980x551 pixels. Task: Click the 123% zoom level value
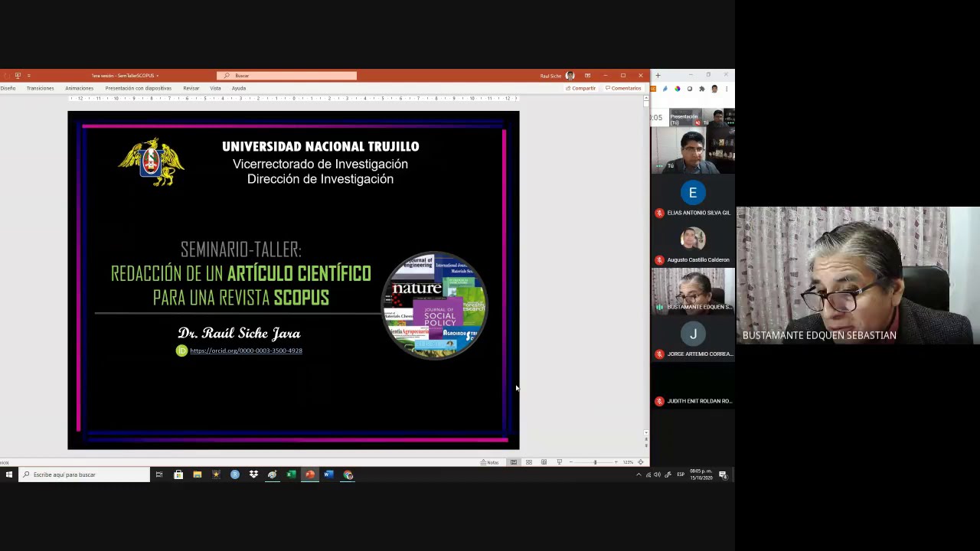pos(628,462)
